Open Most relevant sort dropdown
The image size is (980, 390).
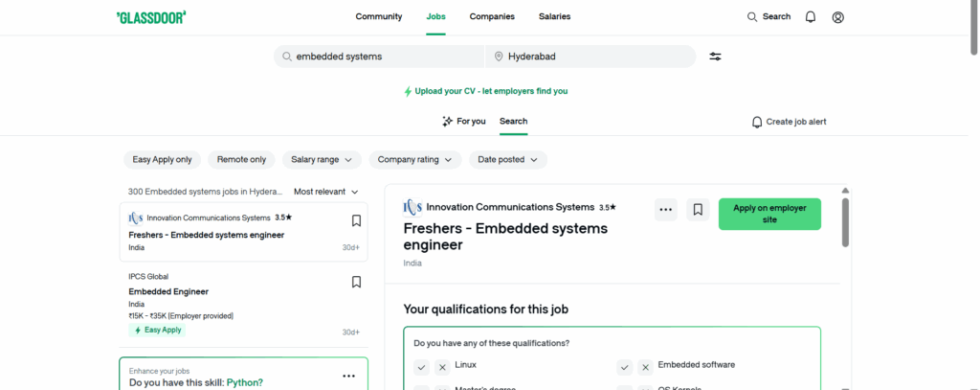click(325, 192)
